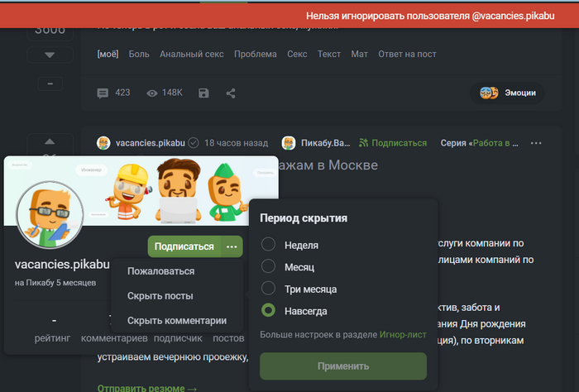Open the Пикабу.Ва... community avatar
The image size is (579, 392).
(289, 143)
